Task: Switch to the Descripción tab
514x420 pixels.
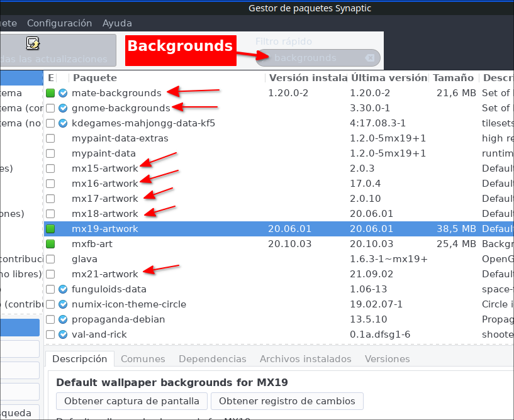Action: 80,359
